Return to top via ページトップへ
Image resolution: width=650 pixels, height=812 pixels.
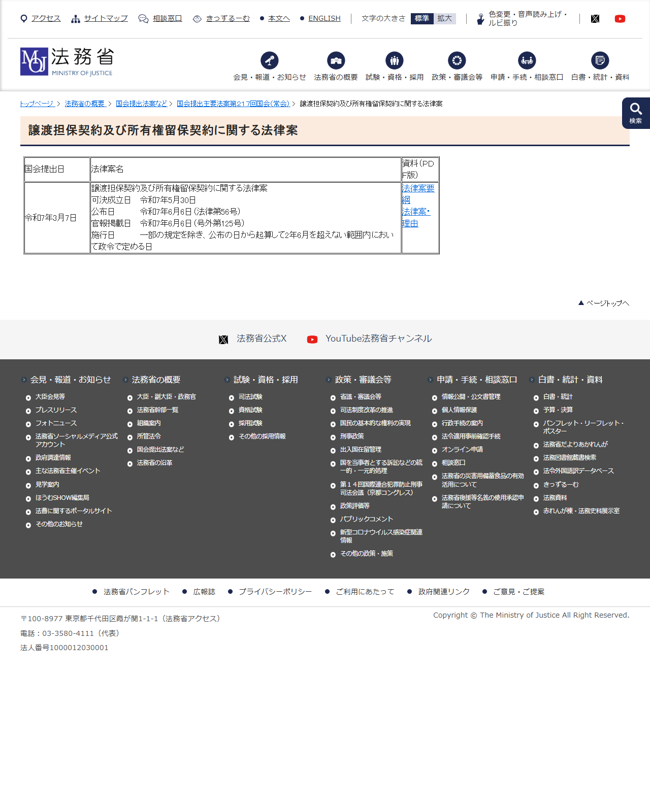[x=604, y=303]
